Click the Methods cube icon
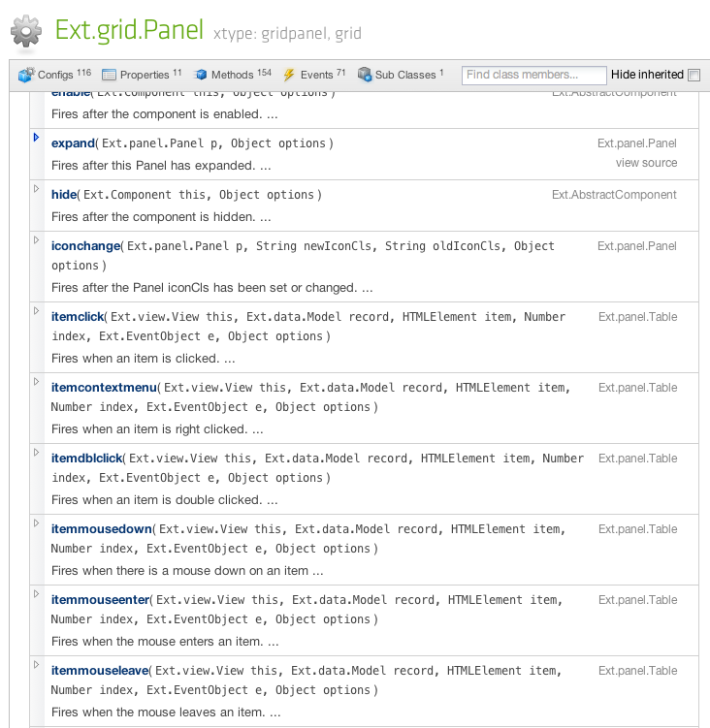 coord(201,75)
